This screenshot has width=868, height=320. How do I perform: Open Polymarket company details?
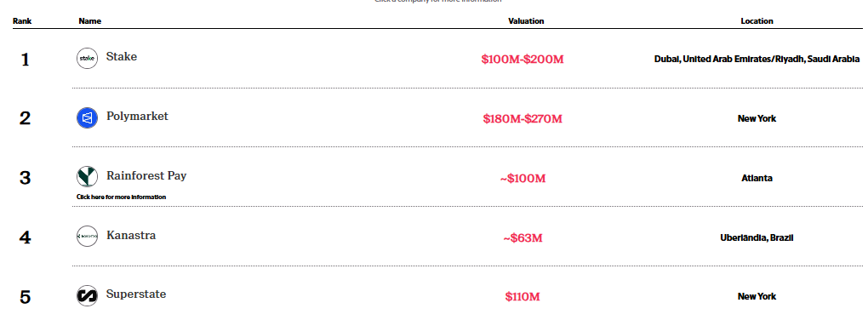(137, 117)
